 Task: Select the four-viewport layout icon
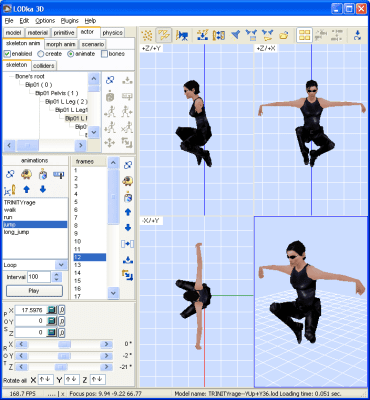coord(304,35)
